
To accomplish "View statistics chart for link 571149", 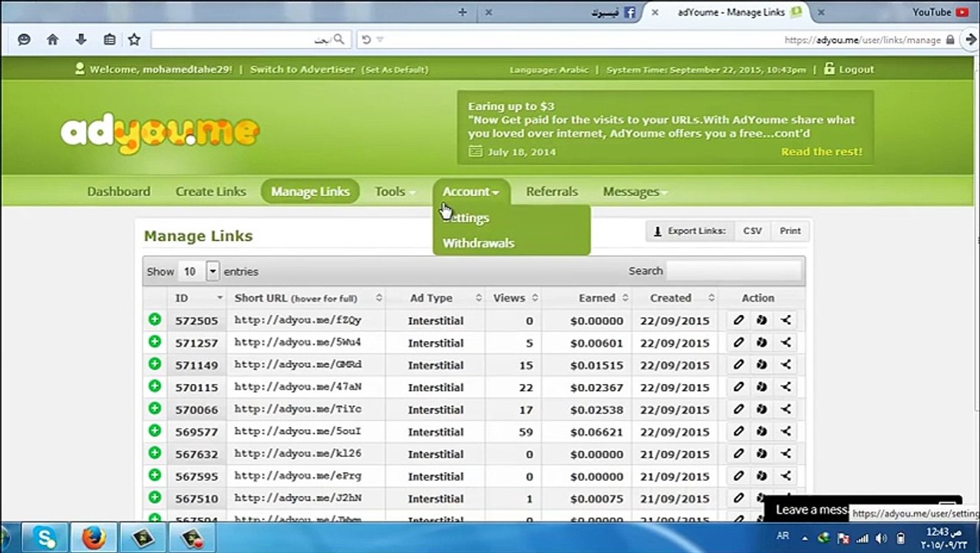I will pyautogui.click(x=761, y=365).
